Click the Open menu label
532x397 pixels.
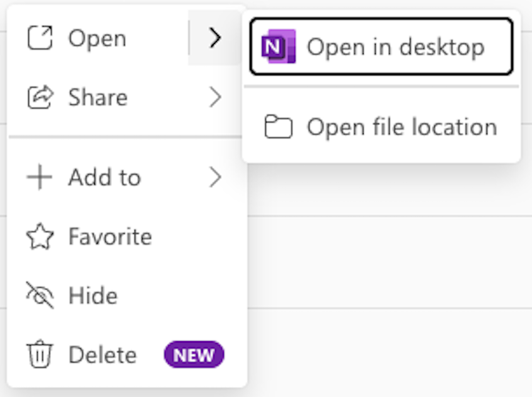97,38
